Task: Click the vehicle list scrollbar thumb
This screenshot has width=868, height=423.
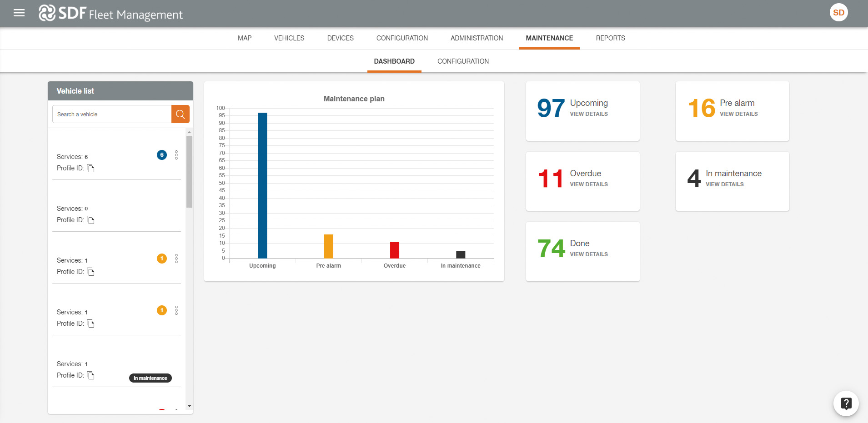Action: click(189, 172)
